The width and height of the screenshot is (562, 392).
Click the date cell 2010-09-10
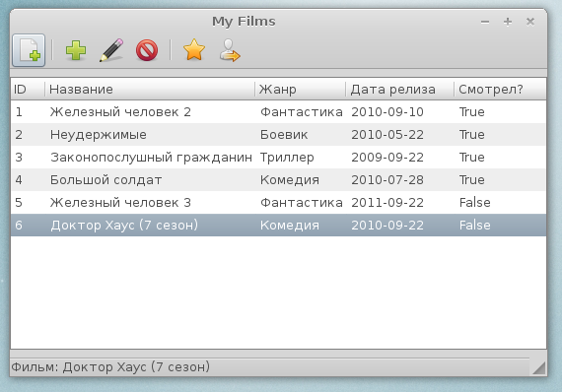pyautogui.click(x=387, y=112)
